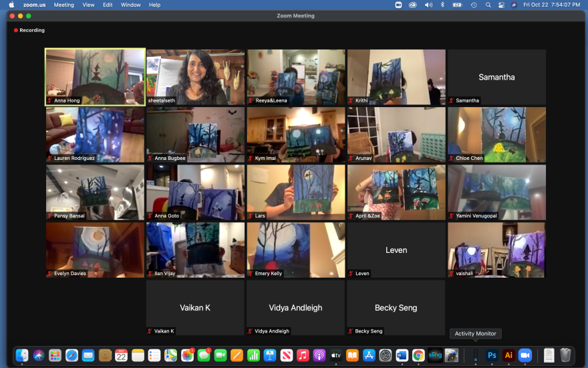
Task: Click the date and time display
Action: click(x=552, y=5)
